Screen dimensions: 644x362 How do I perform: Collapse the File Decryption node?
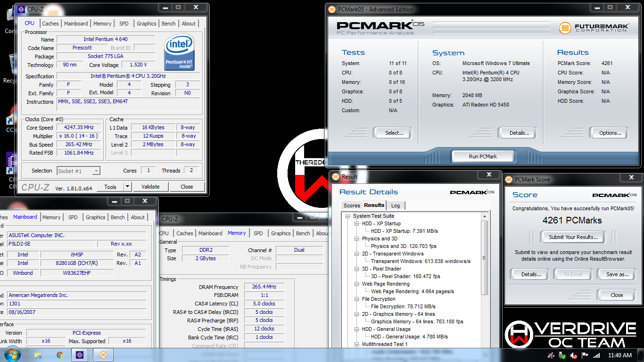click(x=357, y=299)
